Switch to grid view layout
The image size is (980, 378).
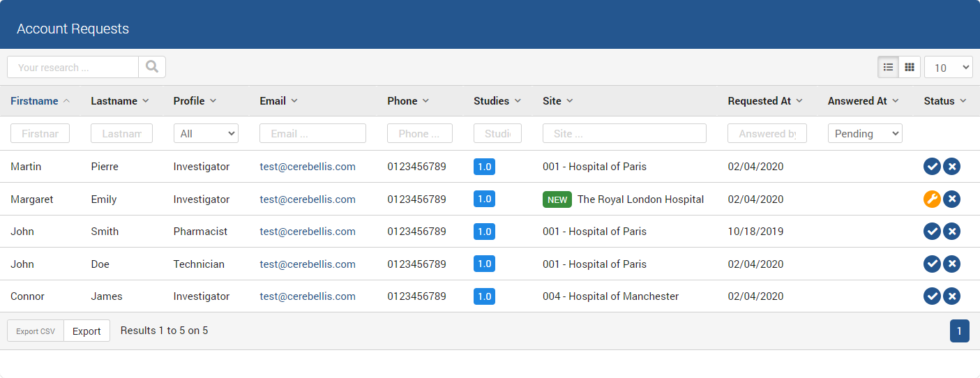tap(910, 67)
